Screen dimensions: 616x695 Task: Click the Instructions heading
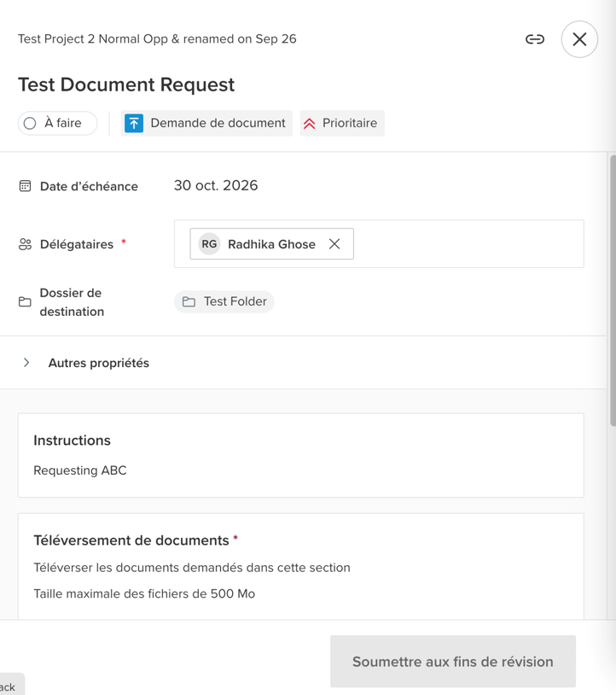pyautogui.click(x=73, y=440)
